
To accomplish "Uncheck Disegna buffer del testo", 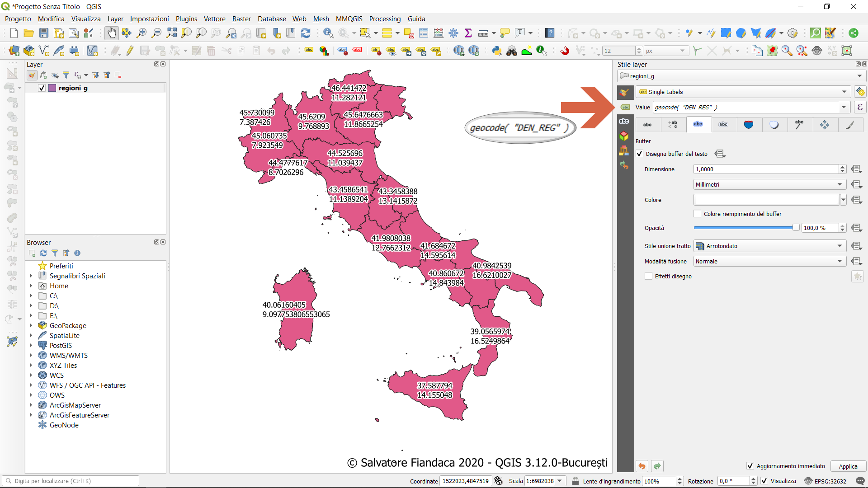I will click(x=640, y=154).
